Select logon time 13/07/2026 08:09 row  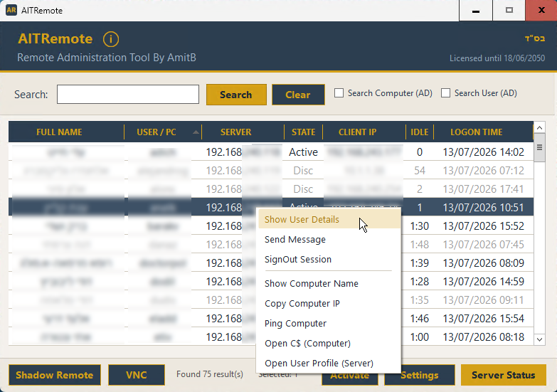point(484,263)
